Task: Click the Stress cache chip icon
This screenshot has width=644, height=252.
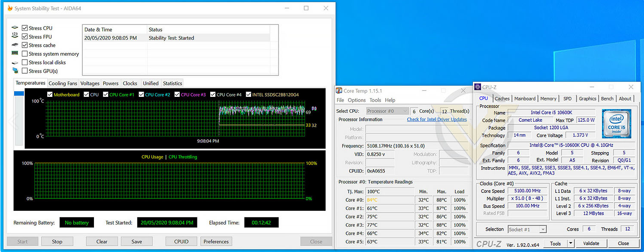Action: click(x=15, y=45)
